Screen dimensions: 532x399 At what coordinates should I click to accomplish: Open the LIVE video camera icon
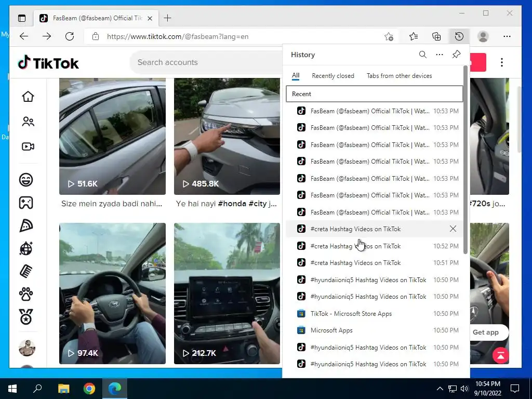(28, 146)
